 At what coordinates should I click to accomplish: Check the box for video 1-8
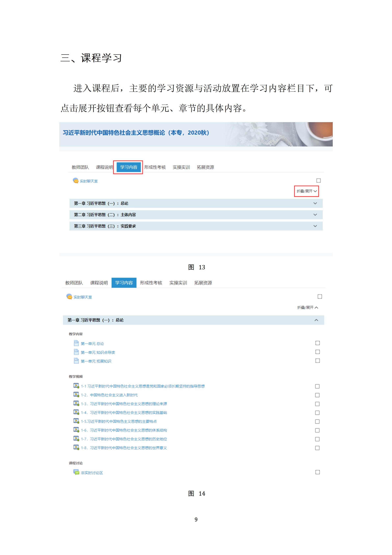click(317, 448)
